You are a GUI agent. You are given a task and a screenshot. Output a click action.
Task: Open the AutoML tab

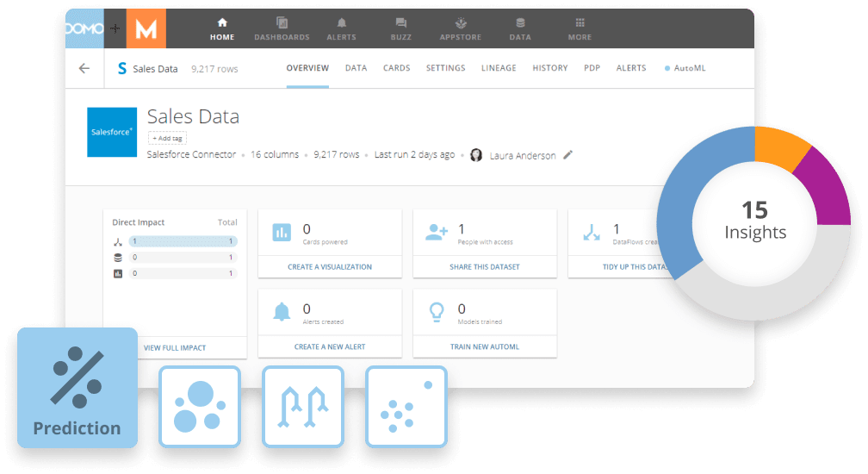tap(685, 68)
